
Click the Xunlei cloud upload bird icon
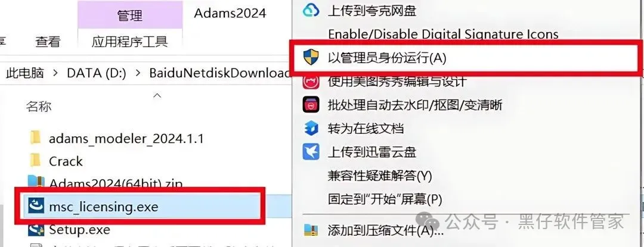(x=311, y=152)
